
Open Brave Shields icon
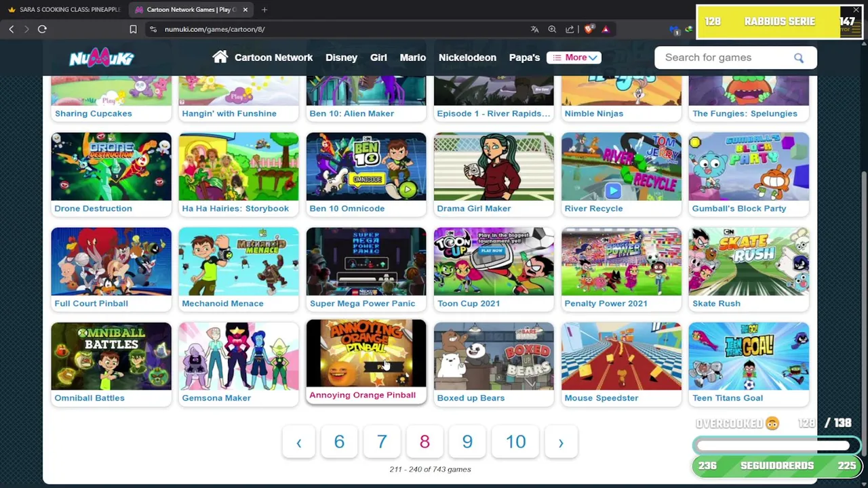tap(588, 29)
